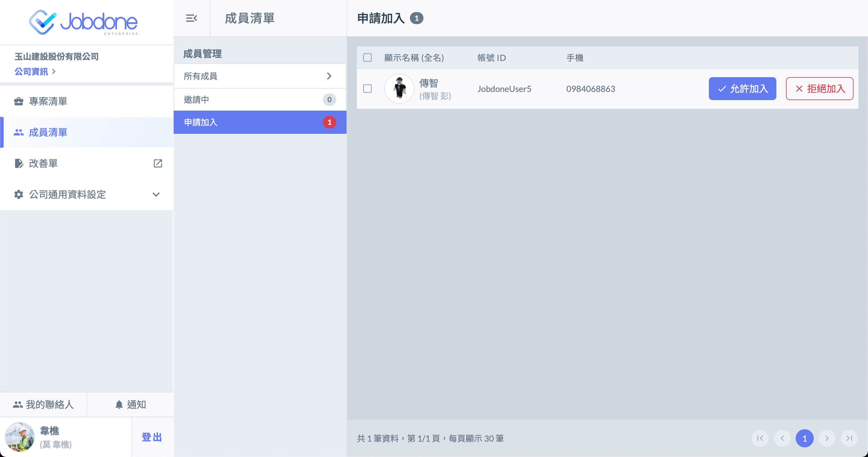Click 傳智's avatar thumbnail

399,89
